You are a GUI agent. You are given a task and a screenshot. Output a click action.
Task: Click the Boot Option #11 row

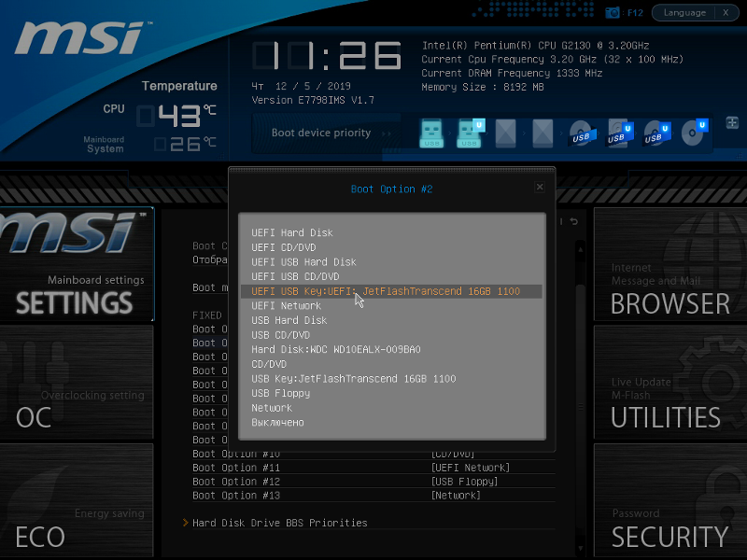point(373,469)
